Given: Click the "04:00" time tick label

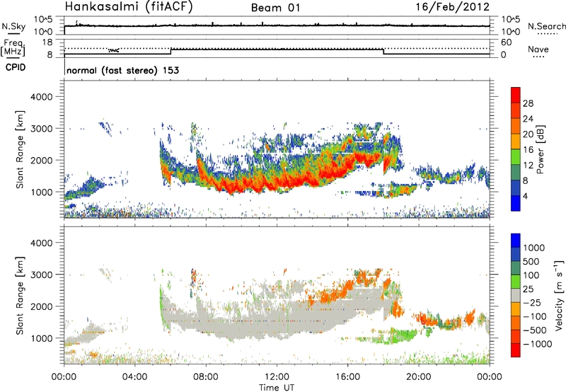Looking at the screenshot, I should [134, 377].
